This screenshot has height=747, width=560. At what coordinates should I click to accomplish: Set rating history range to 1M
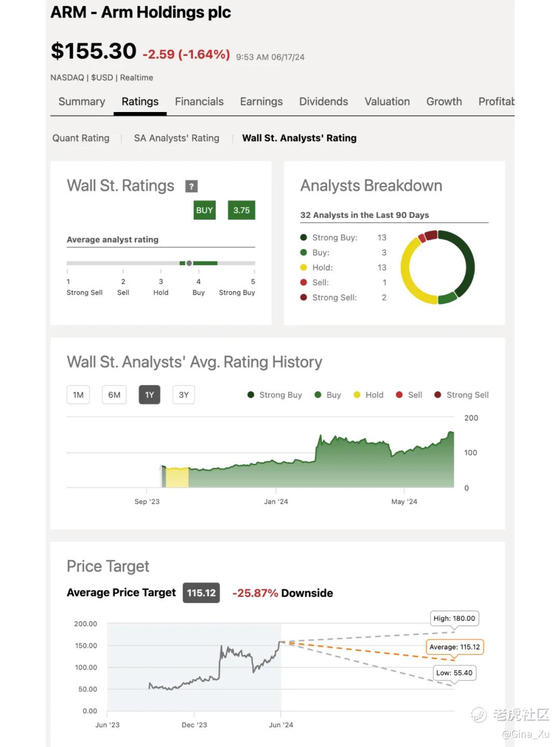point(78,395)
